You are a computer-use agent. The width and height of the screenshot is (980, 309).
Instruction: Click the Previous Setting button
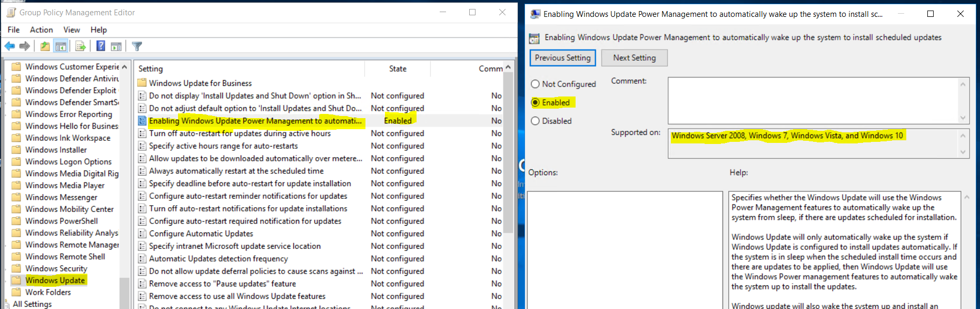pos(562,57)
